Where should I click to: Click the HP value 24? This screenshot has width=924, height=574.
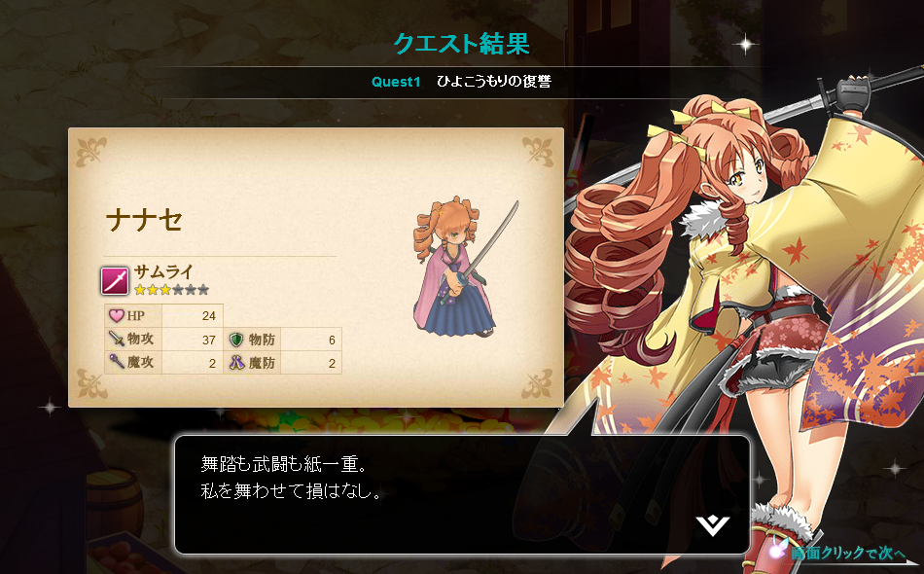point(208,316)
